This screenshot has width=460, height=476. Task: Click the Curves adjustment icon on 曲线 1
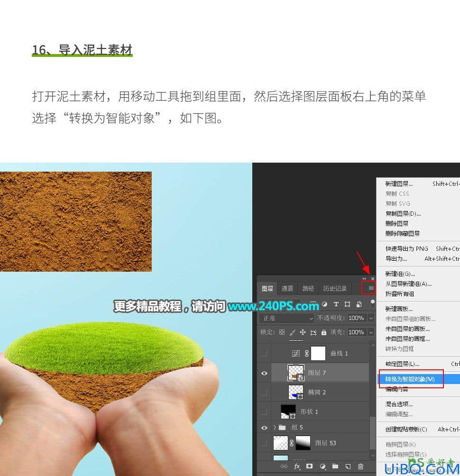(x=296, y=353)
